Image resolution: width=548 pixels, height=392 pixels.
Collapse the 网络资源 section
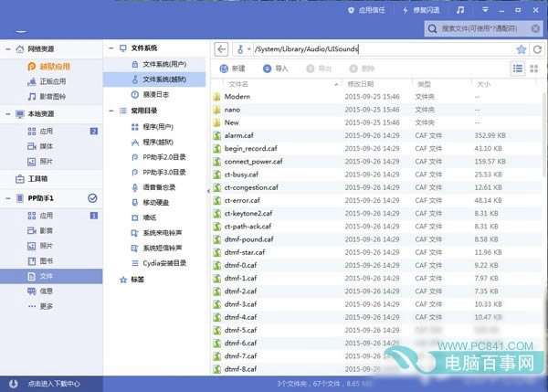(x=7, y=49)
